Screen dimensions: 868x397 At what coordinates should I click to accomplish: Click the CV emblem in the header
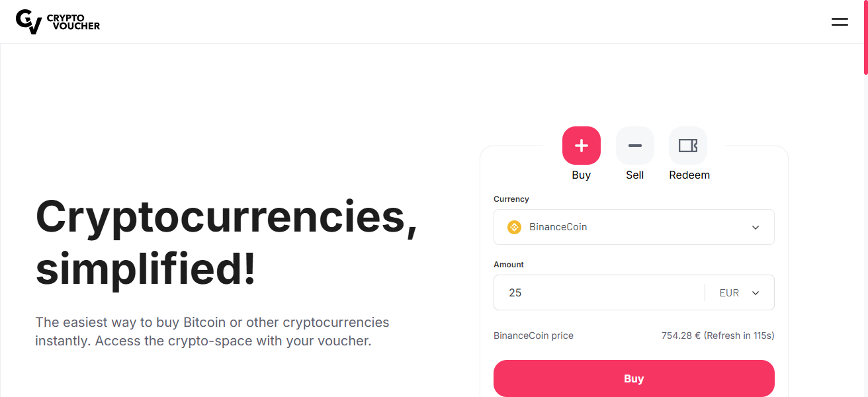tap(30, 21)
